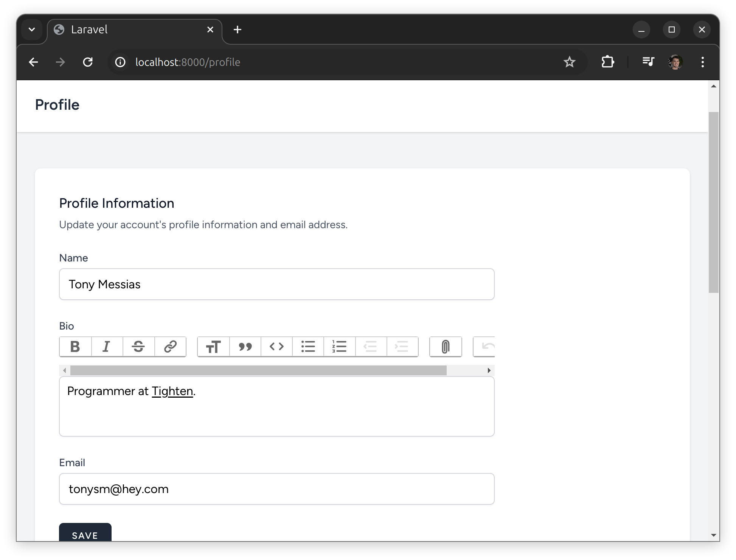
Task: Expand the tab search dropdown
Action: coord(32,30)
